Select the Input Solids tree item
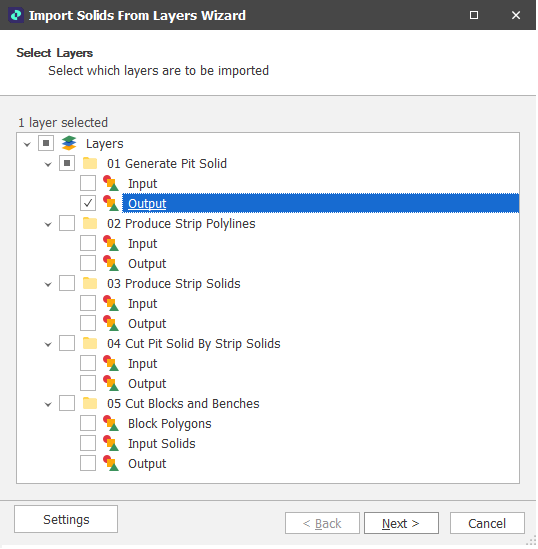Viewport: 538px width, 549px height. click(x=162, y=444)
